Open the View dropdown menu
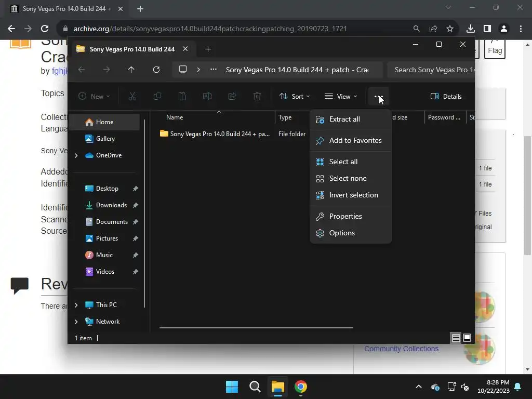The width and height of the screenshot is (532, 399). (x=341, y=96)
